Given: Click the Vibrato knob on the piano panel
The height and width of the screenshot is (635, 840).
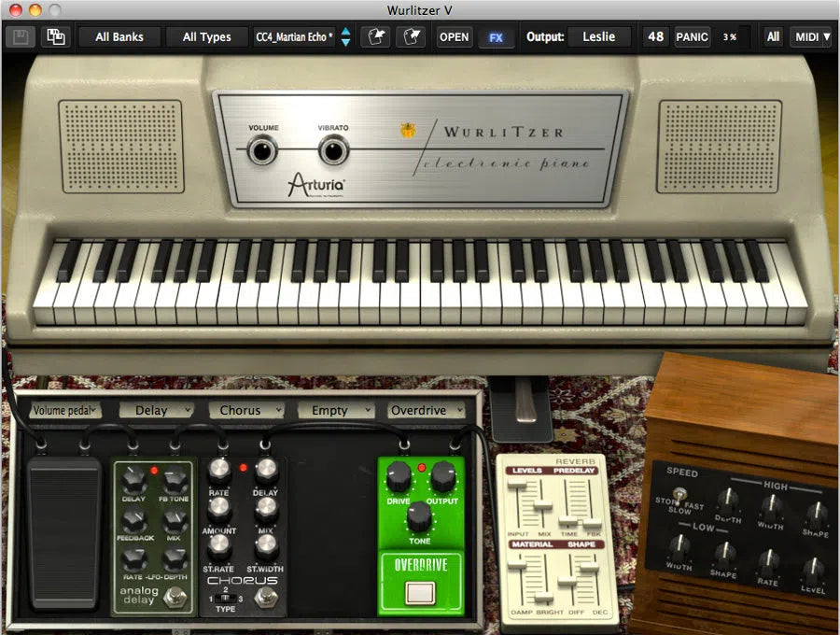Looking at the screenshot, I should click(332, 149).
